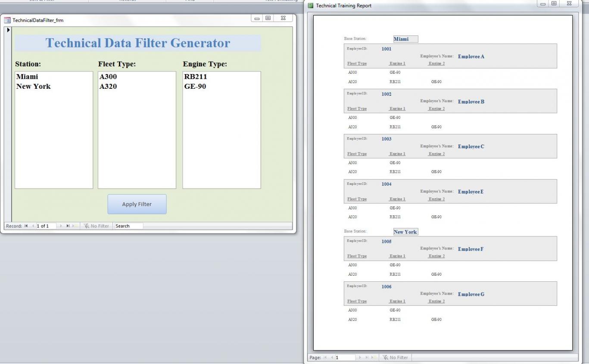
Task: Click the Apply Filter button
Action: tap(137, 204)
